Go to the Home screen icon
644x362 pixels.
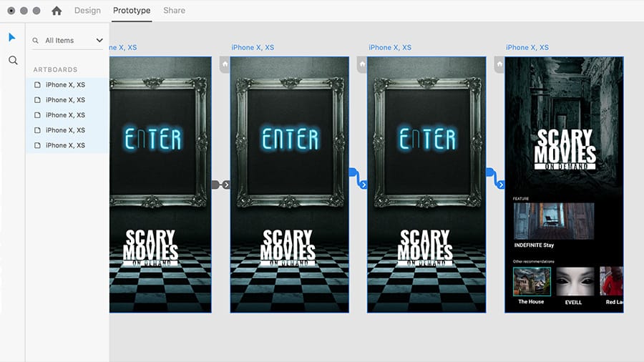[x=57, y=11]
